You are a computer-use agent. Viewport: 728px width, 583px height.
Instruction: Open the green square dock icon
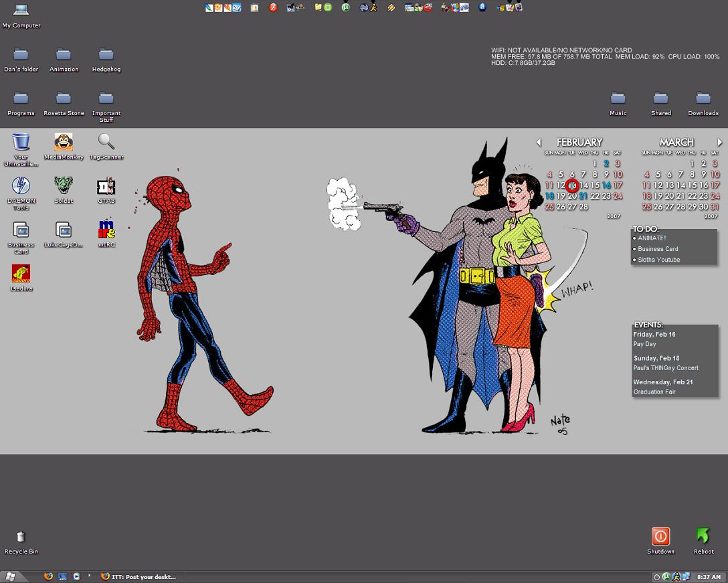[328, 7]
